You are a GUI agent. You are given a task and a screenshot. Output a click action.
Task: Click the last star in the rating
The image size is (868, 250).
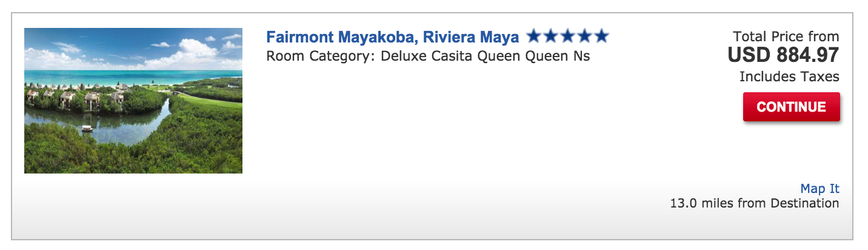[601, 36]
